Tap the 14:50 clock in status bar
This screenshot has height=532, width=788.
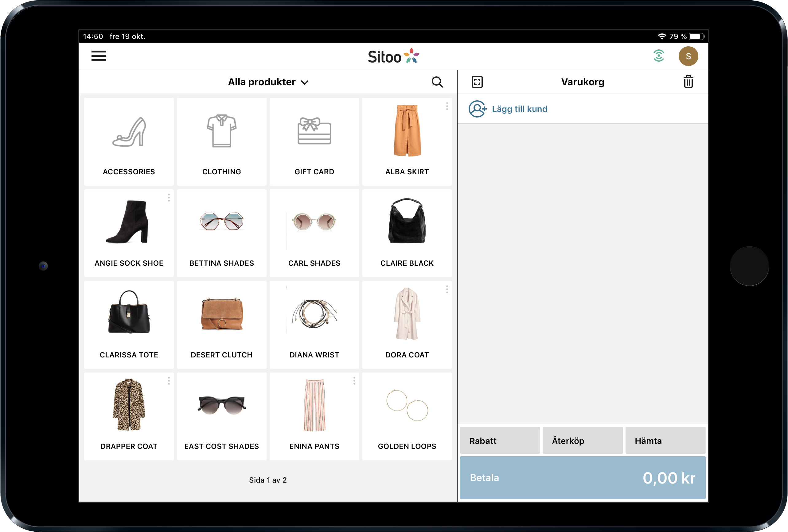coord(93,36)
